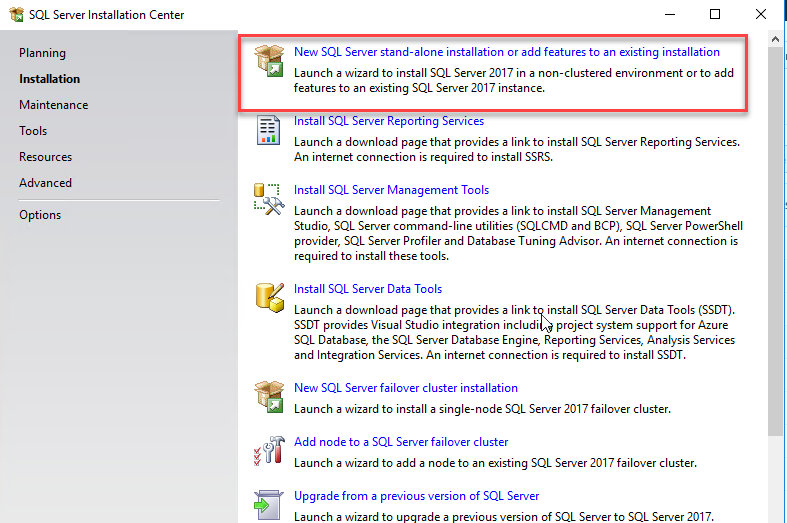Click the failover cluster installation box icon
This screenshot has height=523, width=787.
(x=269, y=397)
